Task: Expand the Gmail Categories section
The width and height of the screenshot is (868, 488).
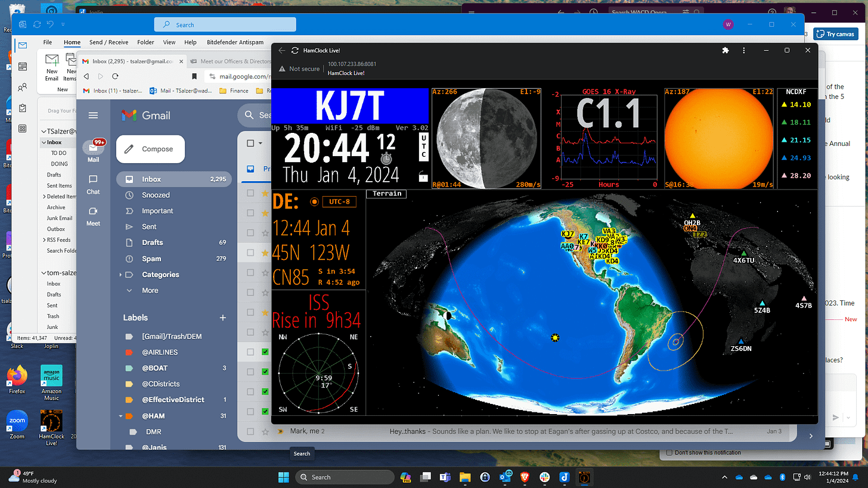Action: (x=121, y=275)
